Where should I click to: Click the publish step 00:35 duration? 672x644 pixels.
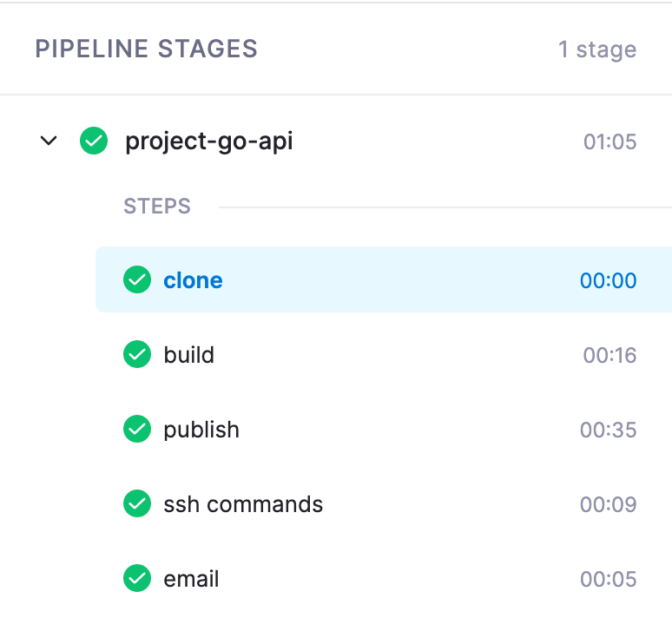[x=608, y=430]
